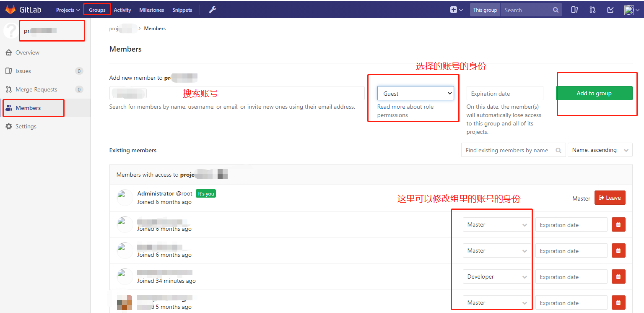Click the Add to group button
Viewport: 644px width, 313px height.
(594, 93)
